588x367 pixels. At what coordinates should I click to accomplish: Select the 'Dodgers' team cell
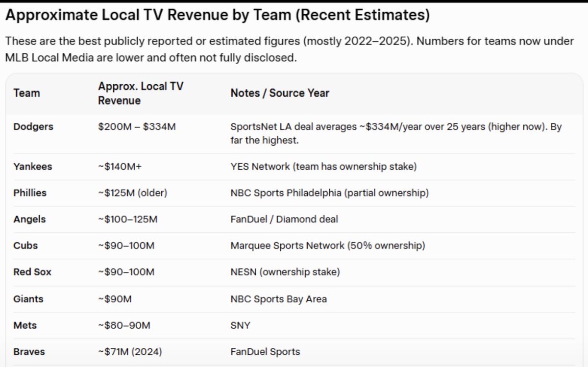tap(33, 126)
